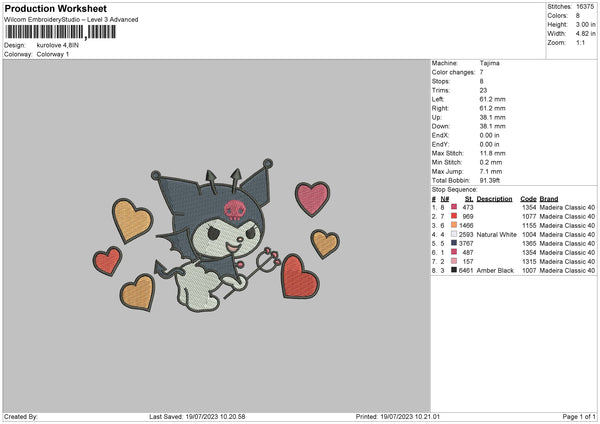Click the Trims value '23'

pyautogui.click(x=483, y=90)
